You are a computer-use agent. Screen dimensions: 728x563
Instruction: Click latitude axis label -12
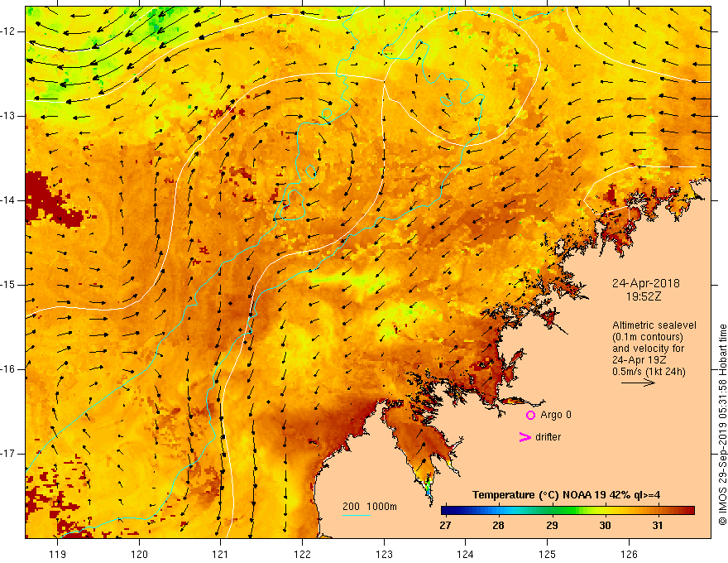click(x=8, y=31)
